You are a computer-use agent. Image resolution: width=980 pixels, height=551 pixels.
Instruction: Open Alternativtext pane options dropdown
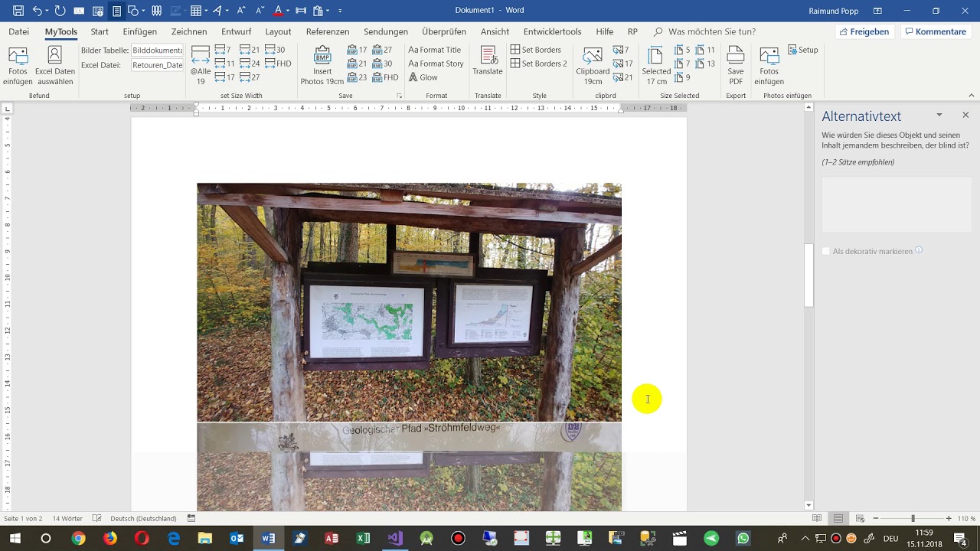click(939, 115)
